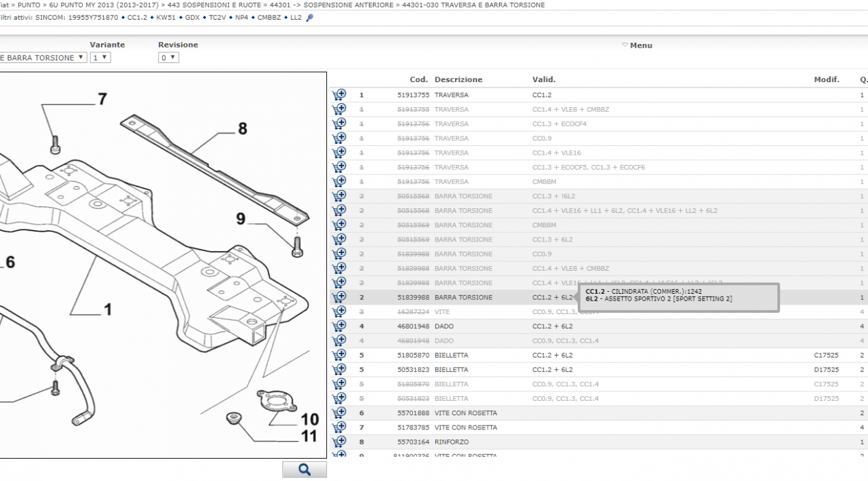The image size is (868, 481).
Task: Click cart icon for BARRA TORSIONE CC1.2 + 6L2
Action: click(x=339, y=297)
